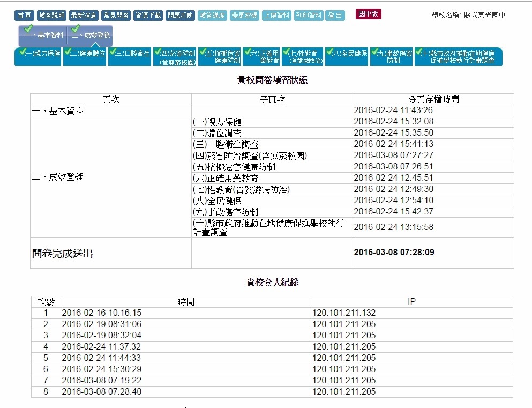Screen dimensions: 532x408
Task: Select login time 2016-02-19 08:32:04
Action: point(101,336)
